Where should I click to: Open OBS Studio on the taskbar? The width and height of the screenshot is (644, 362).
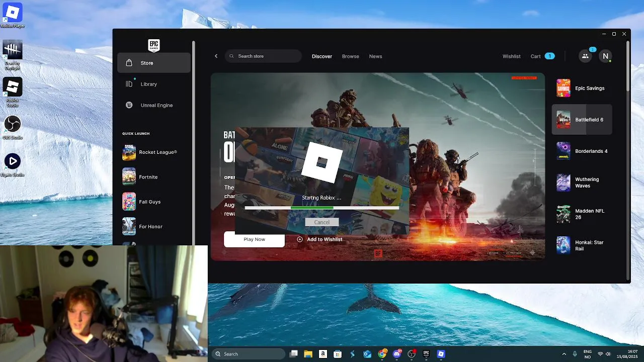[412, 354]
